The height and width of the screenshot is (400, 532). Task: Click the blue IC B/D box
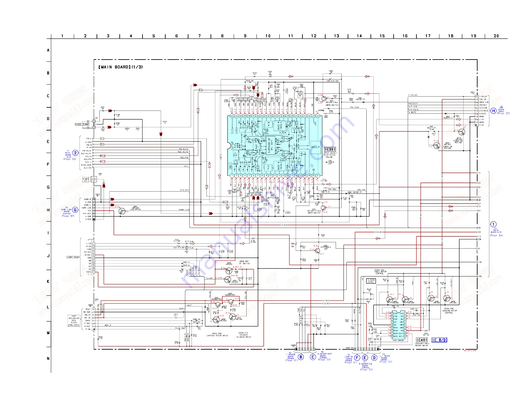pyautogui.click(x=439, y=340)
